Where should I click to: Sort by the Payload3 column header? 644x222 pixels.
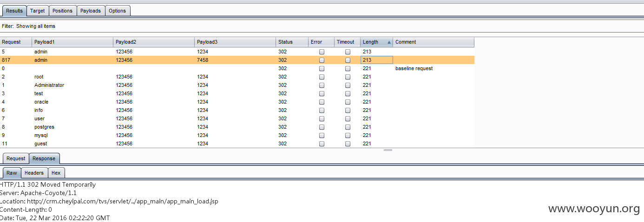click(235, 42)
